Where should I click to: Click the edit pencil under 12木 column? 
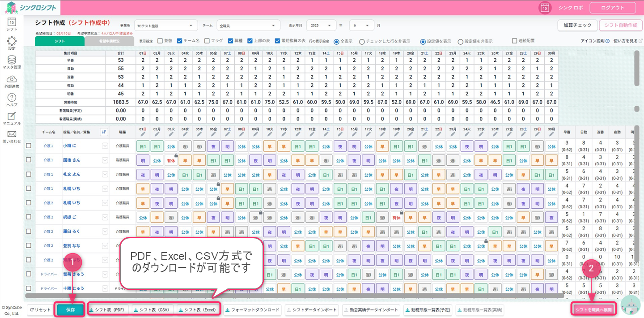298,133
